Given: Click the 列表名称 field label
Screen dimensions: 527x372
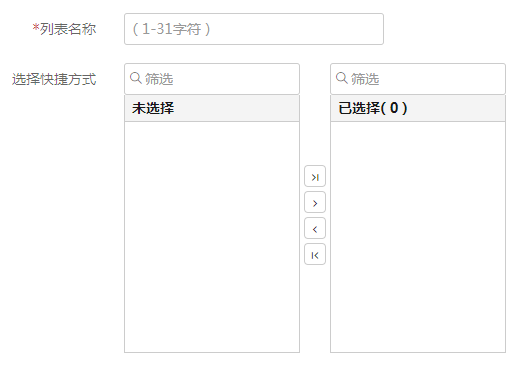Looking at the screenshot, I should (x=68, y=29).
